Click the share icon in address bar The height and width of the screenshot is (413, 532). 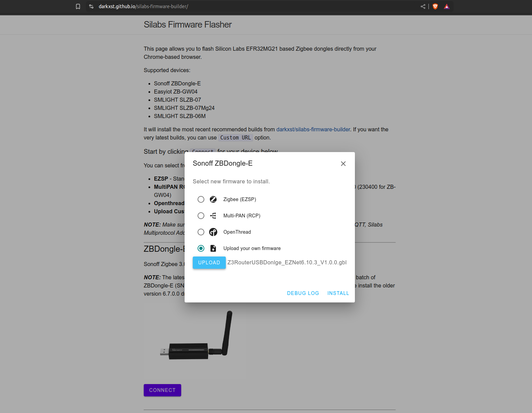423,6
